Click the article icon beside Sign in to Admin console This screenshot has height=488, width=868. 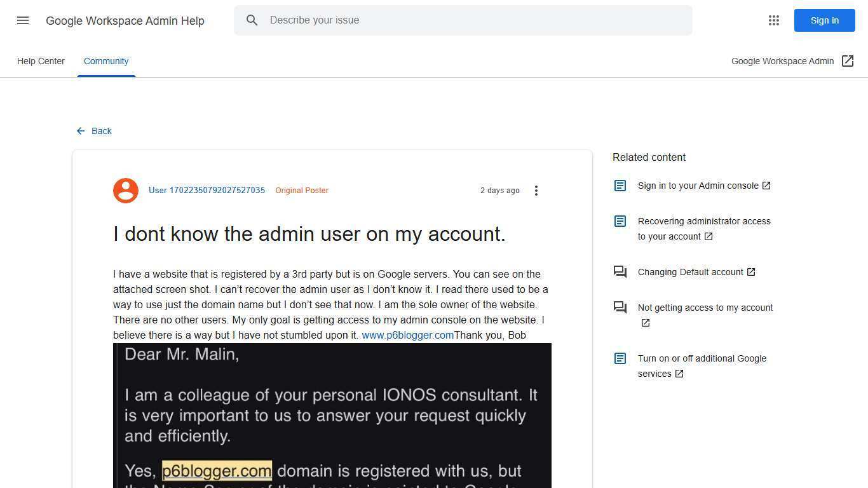coord(620,186)
